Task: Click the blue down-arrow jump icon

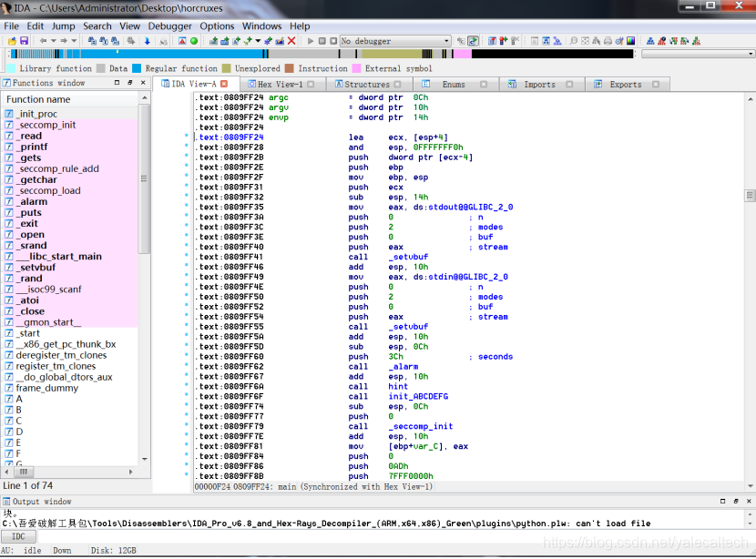Action: coord(147,41)
